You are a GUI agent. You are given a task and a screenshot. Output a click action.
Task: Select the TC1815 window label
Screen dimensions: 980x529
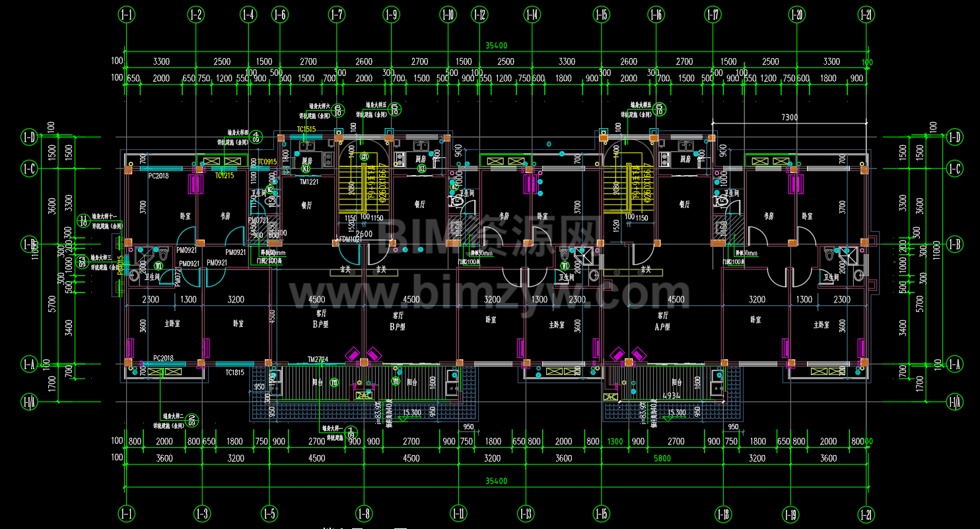pyautogui.click(x=234, y=372)
